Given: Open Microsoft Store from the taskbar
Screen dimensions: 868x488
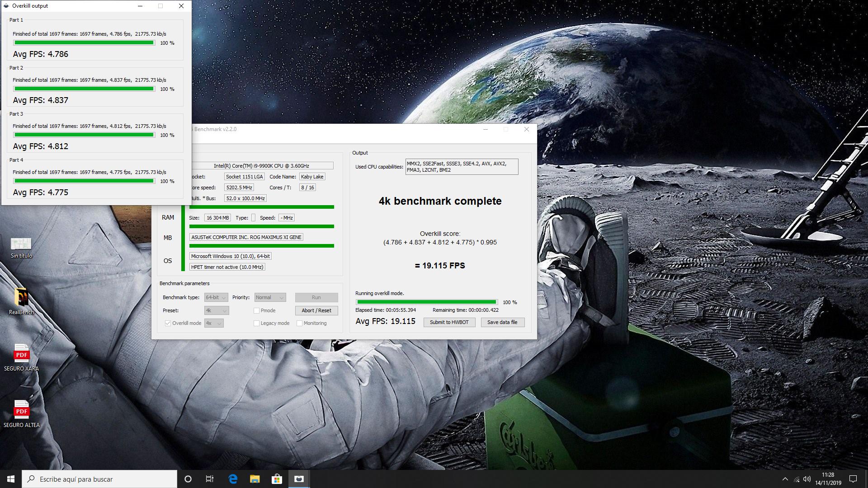Looking at the screenshot, I should tap(277, 479).
